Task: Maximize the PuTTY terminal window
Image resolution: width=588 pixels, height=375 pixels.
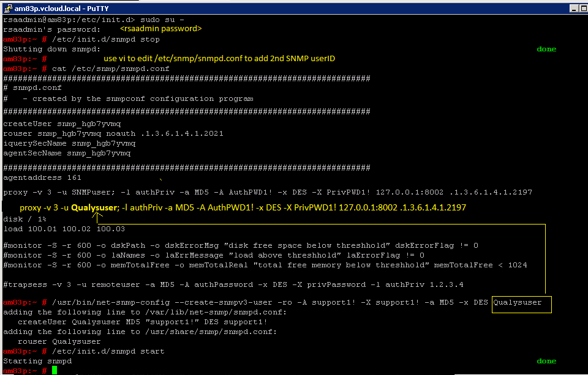Action: (x=583, y=8)
